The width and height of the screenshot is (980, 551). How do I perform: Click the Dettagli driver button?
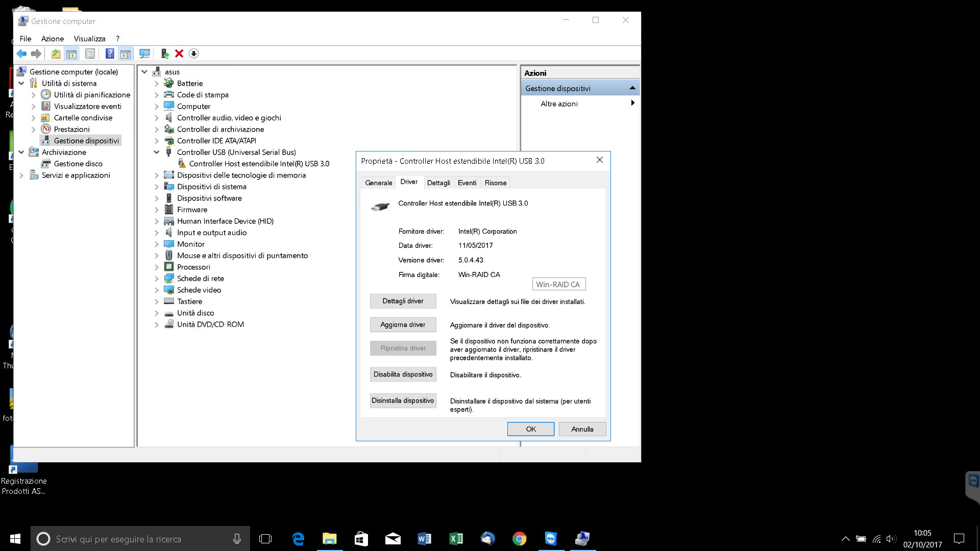click(403, 301)
